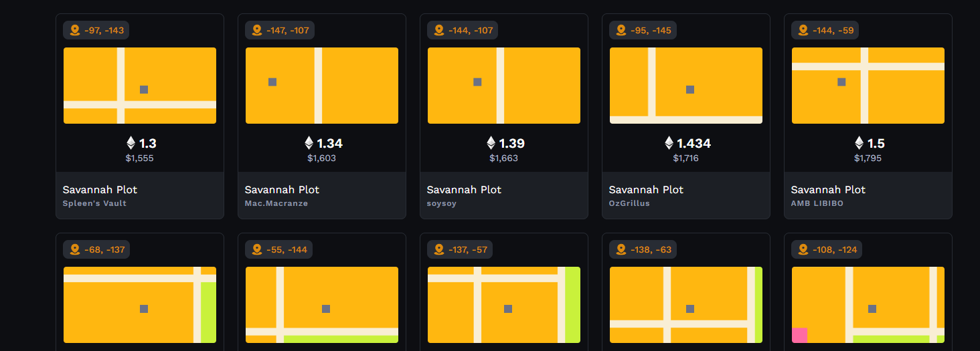The width and height of the screenshot is (980, 351).
Task: Select coordinates text -55, -144
Action: click(287, 249)
